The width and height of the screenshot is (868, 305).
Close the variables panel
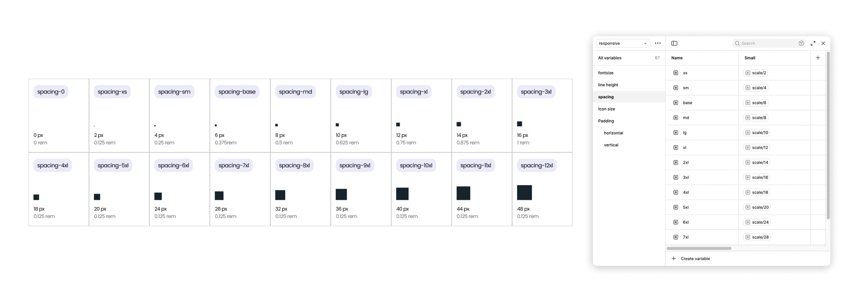pyautogui.click(x=823, y=43)
